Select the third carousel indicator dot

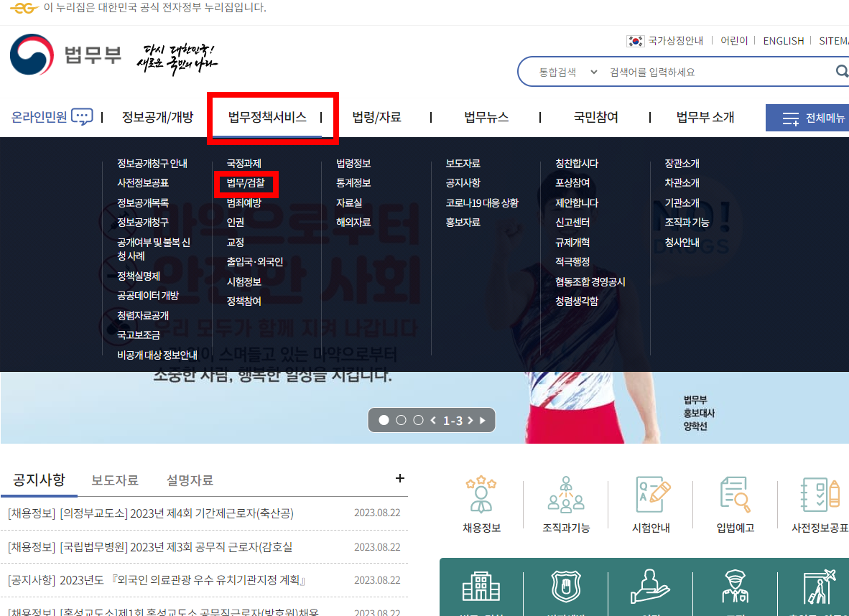tap(417, 420)
